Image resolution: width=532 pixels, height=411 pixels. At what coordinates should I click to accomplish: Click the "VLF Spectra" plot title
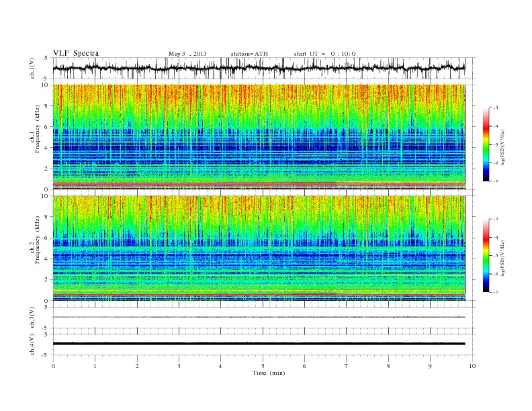76,53
